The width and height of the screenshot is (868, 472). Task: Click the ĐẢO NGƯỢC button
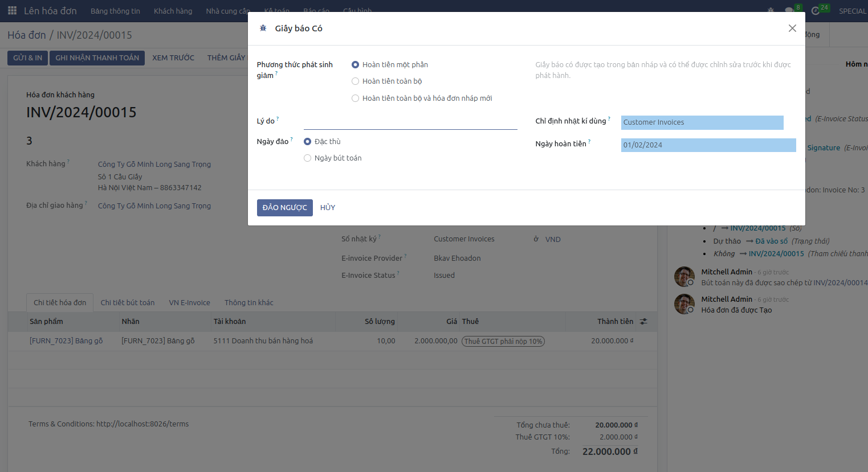coord(284,208)
